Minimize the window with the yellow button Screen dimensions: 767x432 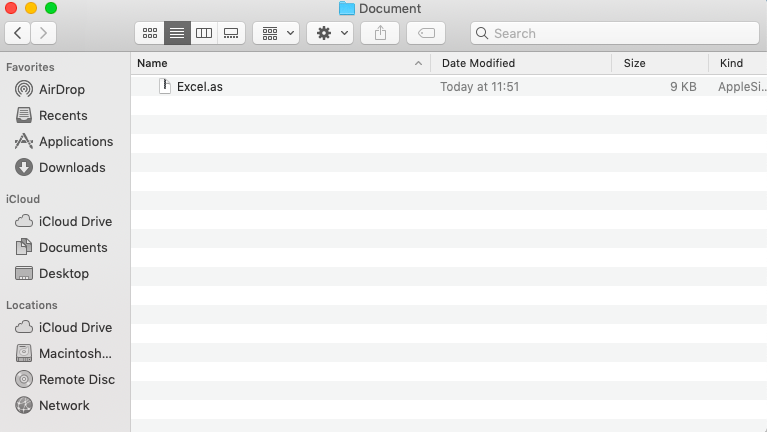[x=31, y=8]
